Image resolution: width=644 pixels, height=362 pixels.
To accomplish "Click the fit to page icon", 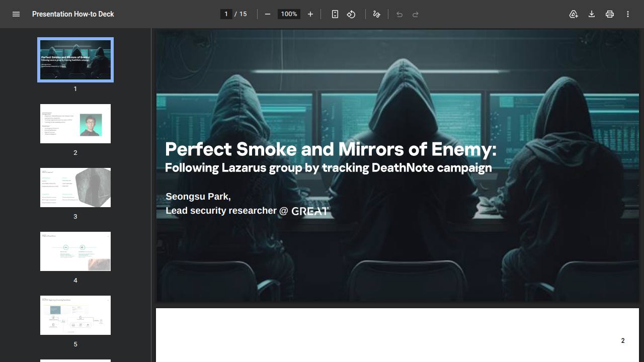I will pyautogui.click(x=335, y=14).
